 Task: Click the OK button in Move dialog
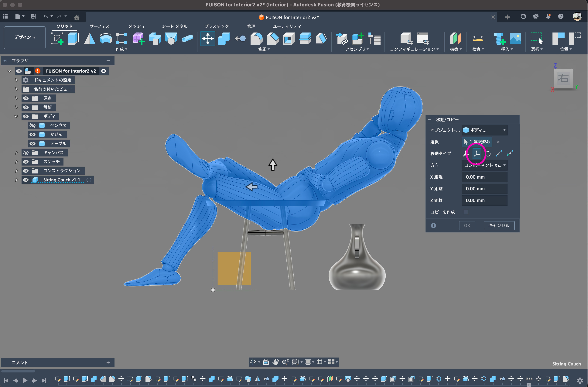pos(467,225)
